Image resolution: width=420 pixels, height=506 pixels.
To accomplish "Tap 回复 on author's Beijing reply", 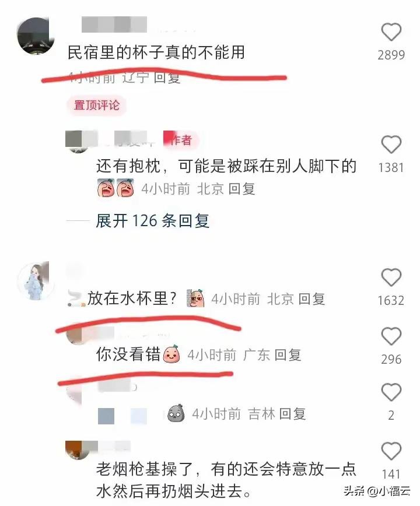I will (242, 189).
